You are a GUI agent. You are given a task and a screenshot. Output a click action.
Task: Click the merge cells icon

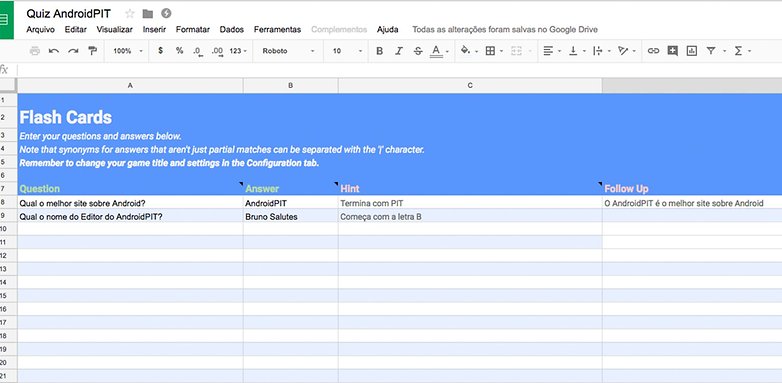coord(517,51)
